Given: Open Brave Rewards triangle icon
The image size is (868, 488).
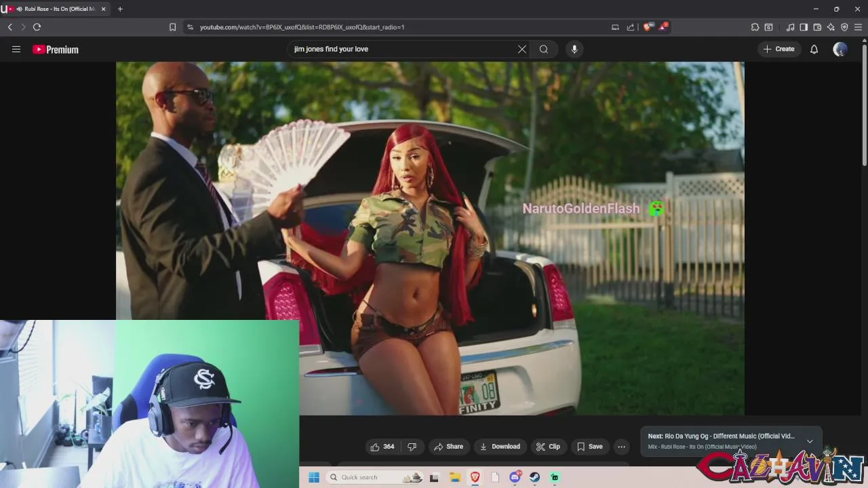Looking at the screenshot, I should pyautogui.click(x=663, y=27).
